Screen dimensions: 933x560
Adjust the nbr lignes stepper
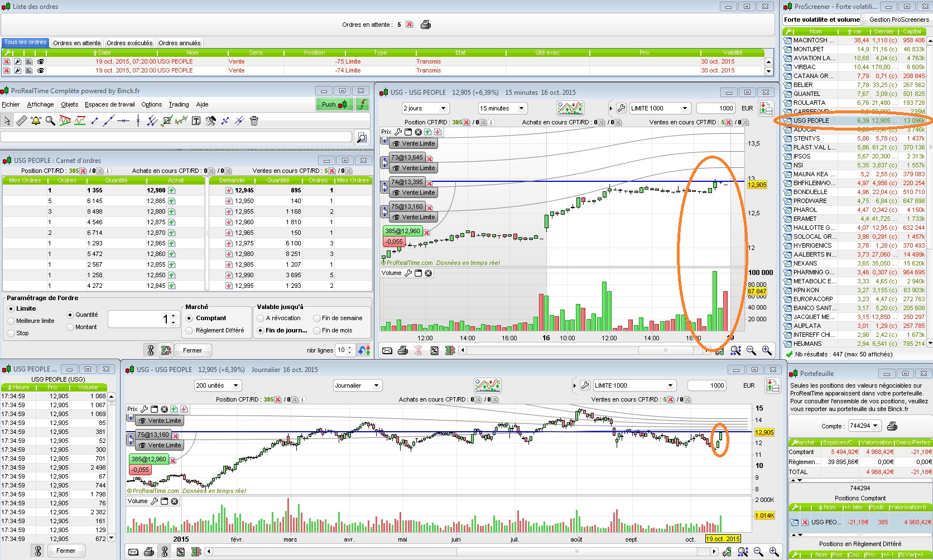[350, 350]
